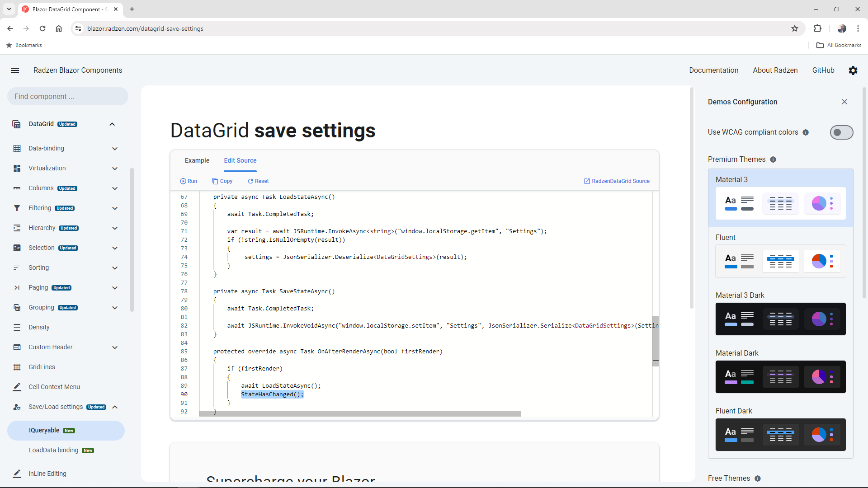Open a new browser tab
Viewport: 868px width, 488px height.
[x=132, y=9]
